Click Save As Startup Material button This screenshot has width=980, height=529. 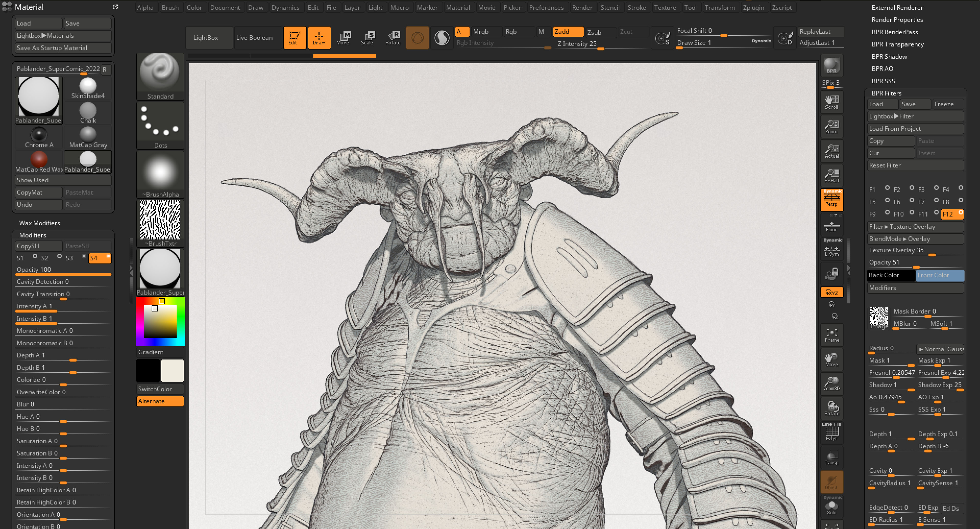click(63, 47)
